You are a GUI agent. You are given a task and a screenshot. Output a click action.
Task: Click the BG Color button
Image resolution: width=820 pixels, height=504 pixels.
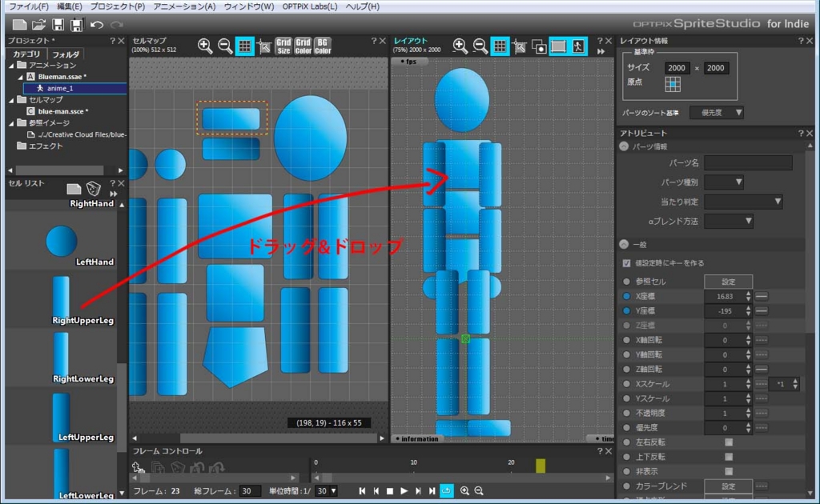point(323,46)
